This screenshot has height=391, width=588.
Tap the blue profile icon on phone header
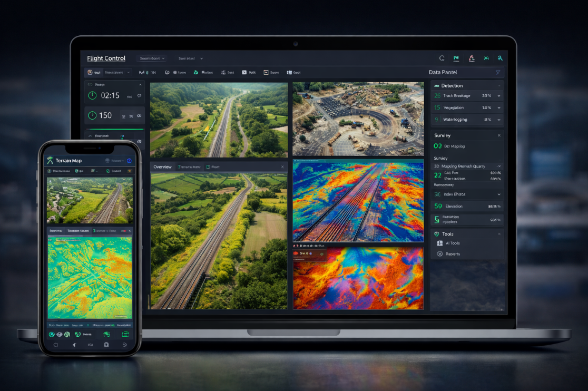coord(129,160)
